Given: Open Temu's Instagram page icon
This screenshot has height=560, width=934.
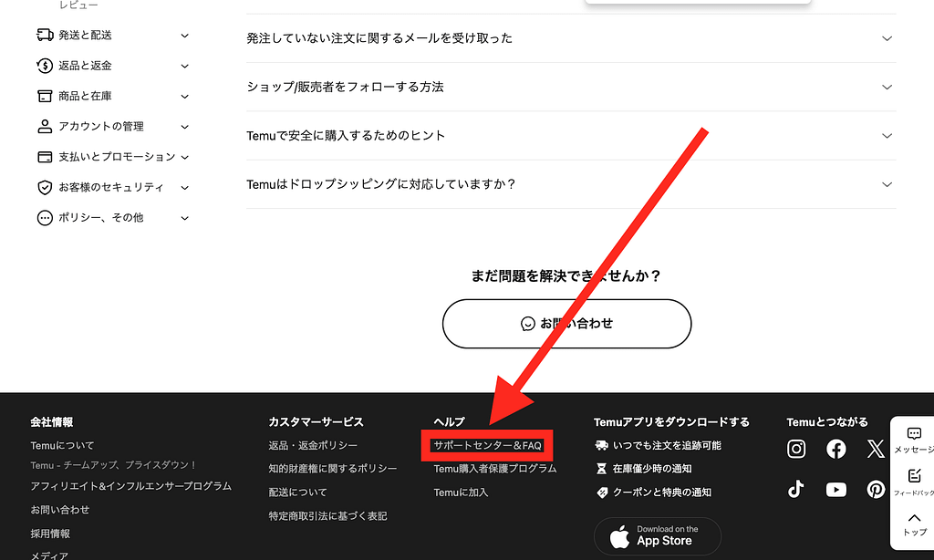Looking at the screenshot, I should coord(796,449).
